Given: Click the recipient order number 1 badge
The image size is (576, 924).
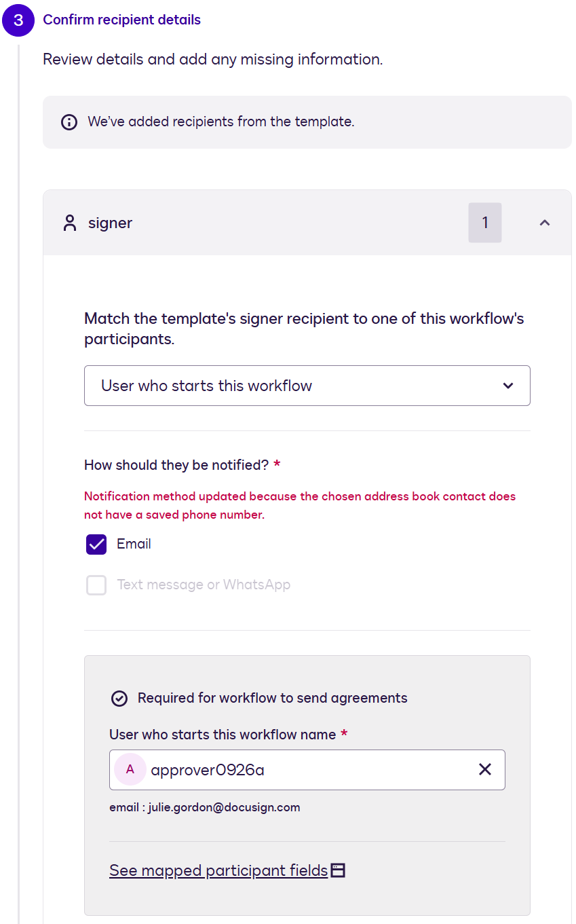Looking at the screenshot, I should pyautogui.click(x=485, y=223).
